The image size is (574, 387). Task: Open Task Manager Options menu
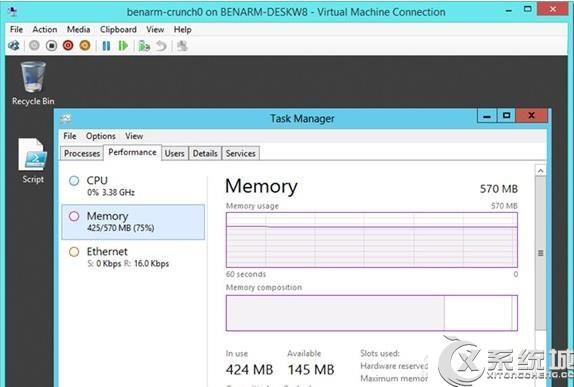101,136
